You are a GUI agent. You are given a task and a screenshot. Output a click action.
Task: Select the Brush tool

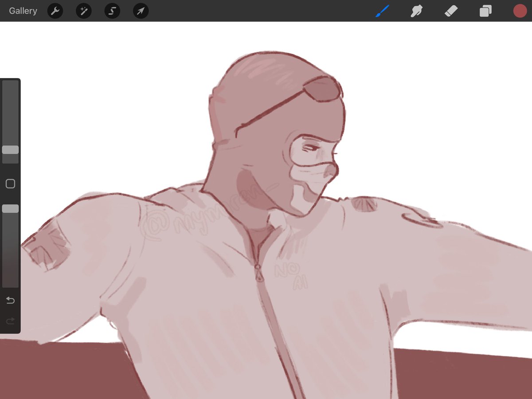click(382, 11)
